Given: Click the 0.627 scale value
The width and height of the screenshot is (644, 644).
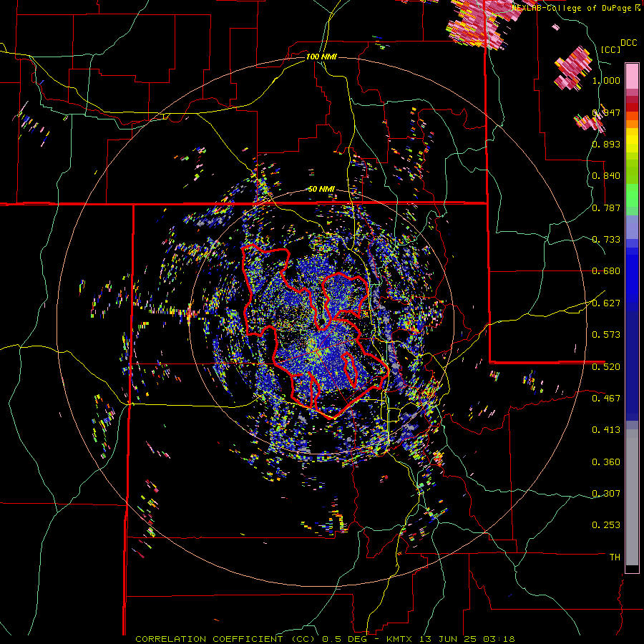Looking at the screenshot, I should point(606,303).
